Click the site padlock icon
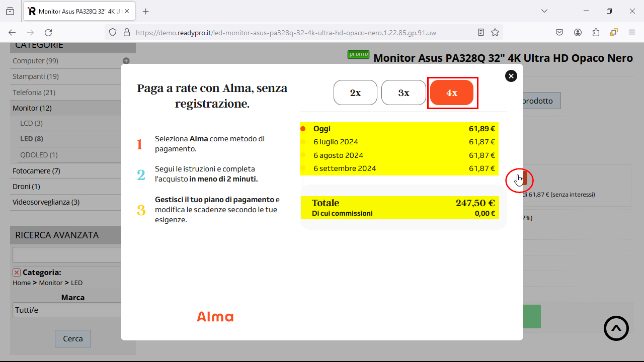644x362 pixels. point(126,32)
